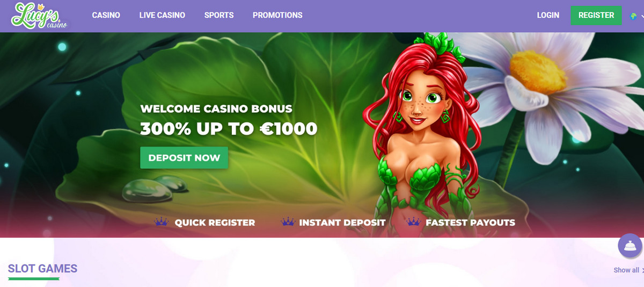This screenshot has height=287, width=644.
Task: Open the globe language selector icon
Action: point(633,16)
